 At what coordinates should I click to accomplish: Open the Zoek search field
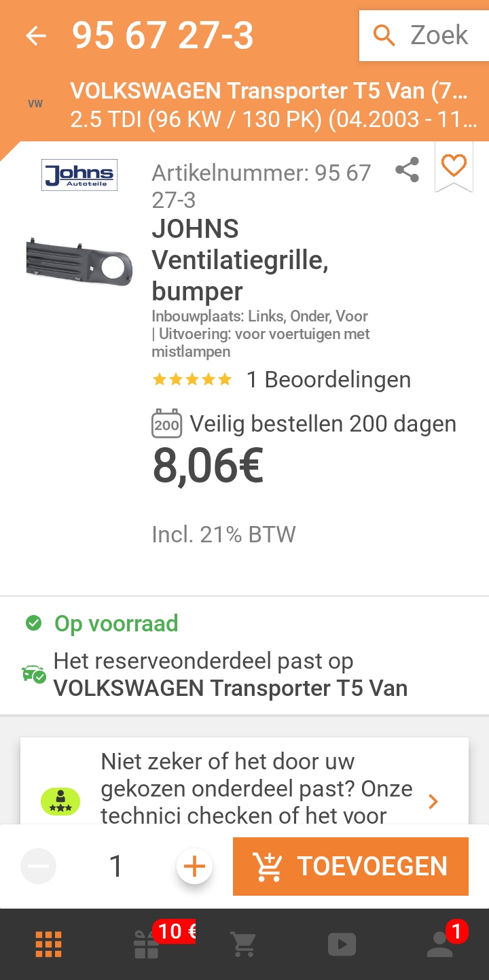pyautogui.click(x=423, y=35)
